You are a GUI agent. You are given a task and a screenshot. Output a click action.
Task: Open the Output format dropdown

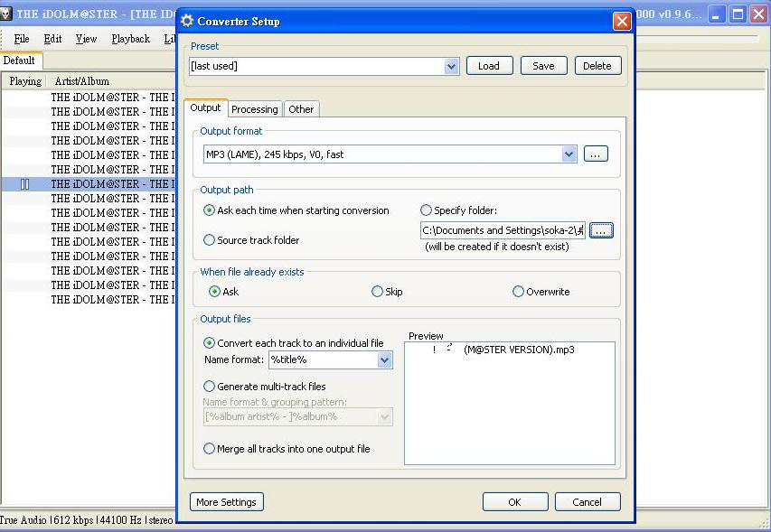tap(569, 154)
